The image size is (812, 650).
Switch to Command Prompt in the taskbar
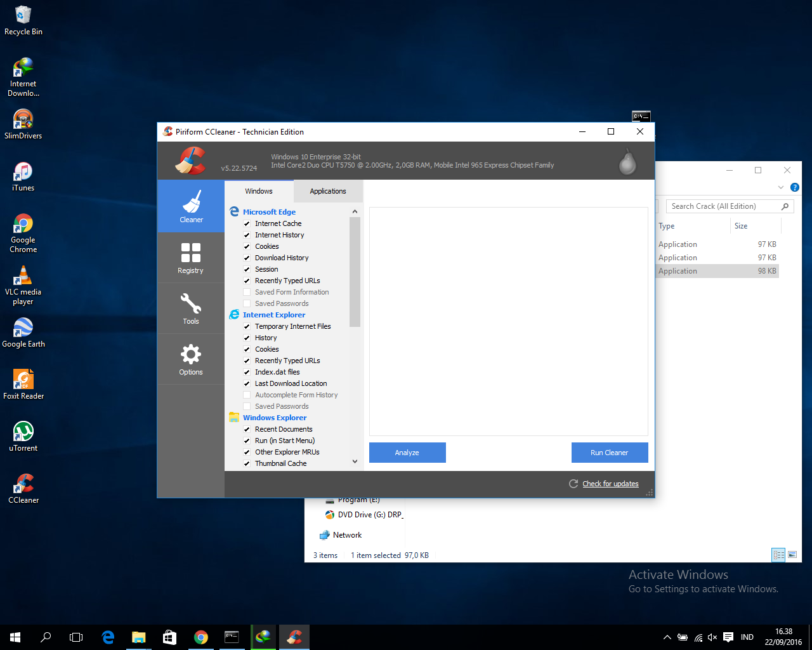point(232,637)
